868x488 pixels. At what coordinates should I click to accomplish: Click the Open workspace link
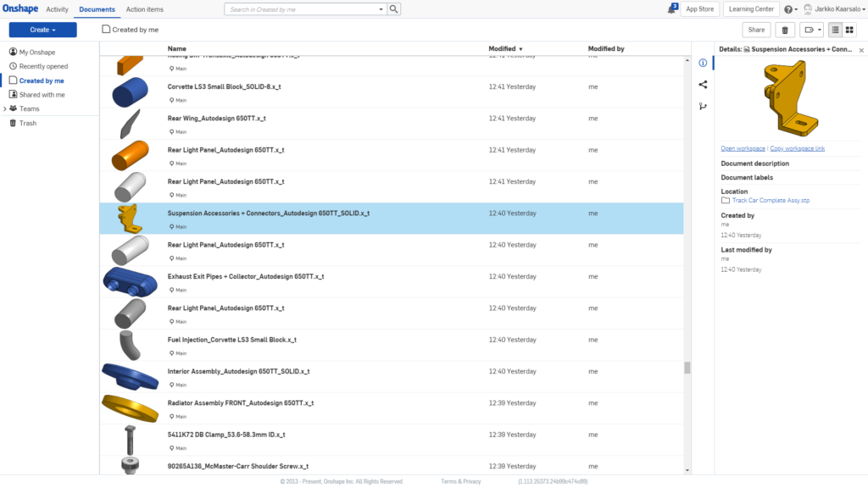pyautogui.click(x=743, y=148)
